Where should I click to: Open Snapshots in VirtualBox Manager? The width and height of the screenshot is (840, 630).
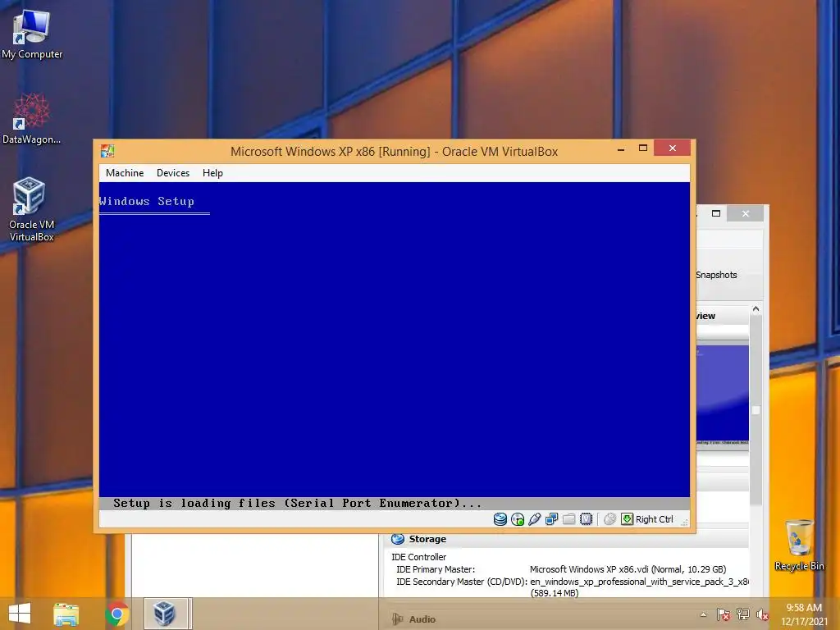click(x=717, y=275)
